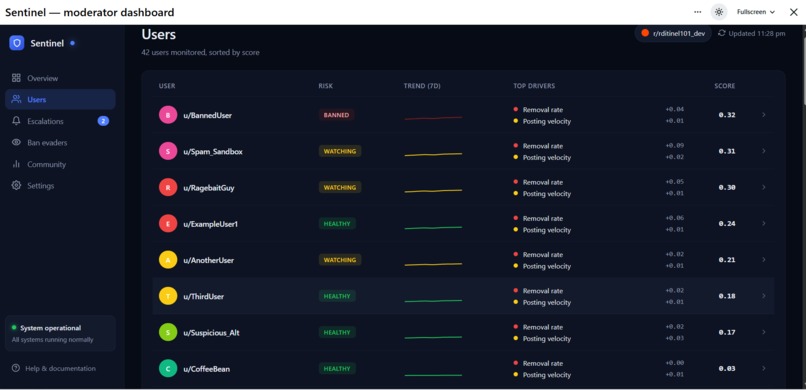Click the +0.09 Removal rate value
The width and height of the screenshot is (806, 390).
pyautogui.click(x=674, y=145)
